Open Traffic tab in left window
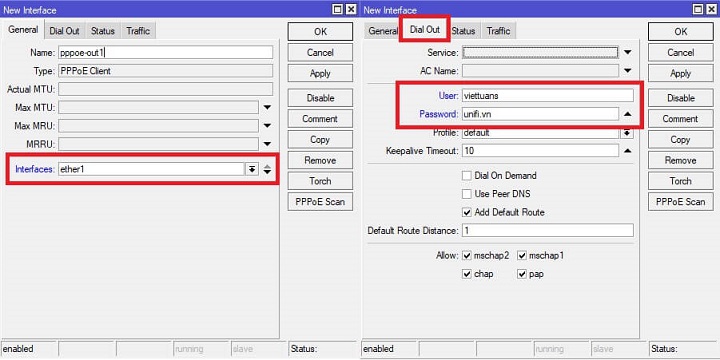The image size is (720, 360). 138,31
